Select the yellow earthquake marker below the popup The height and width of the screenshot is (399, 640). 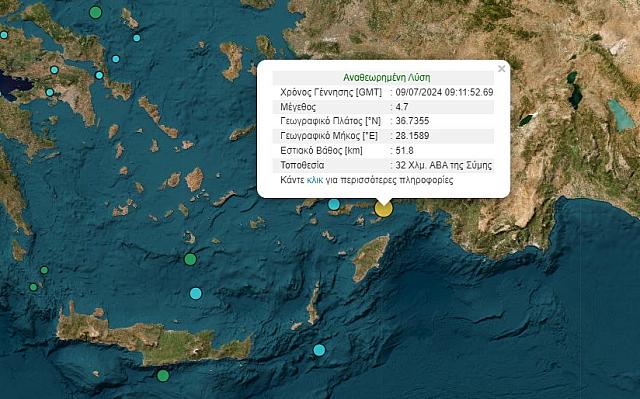click(384, 208)
